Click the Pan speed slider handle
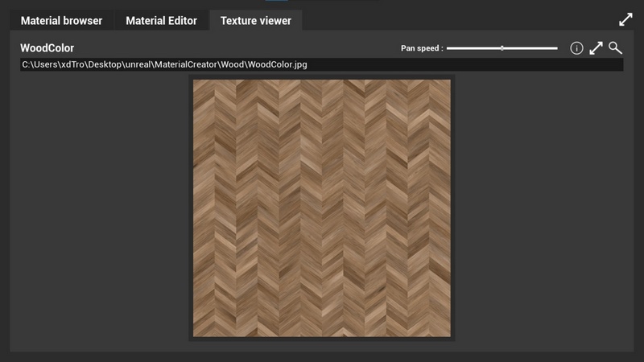644x362 pixels. pos(502,48)
